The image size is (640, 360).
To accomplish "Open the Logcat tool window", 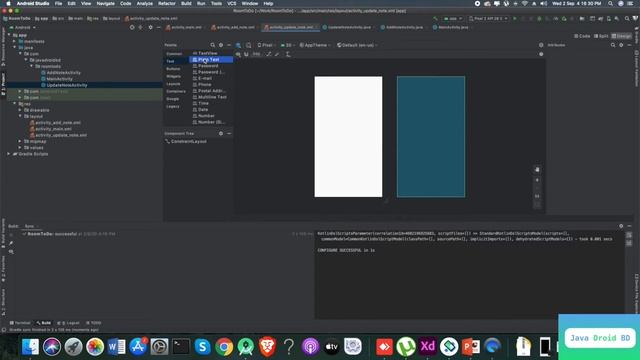I will (69, 323).
